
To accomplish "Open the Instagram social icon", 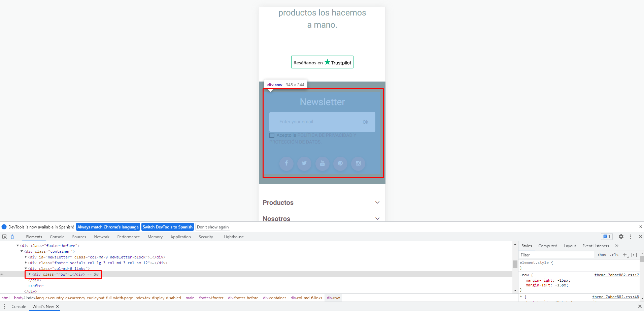I will (358, 163).
